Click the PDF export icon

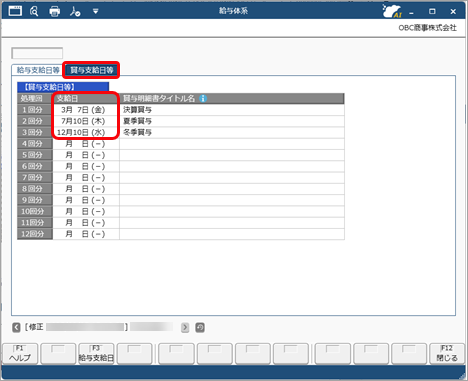pos(75,11)
